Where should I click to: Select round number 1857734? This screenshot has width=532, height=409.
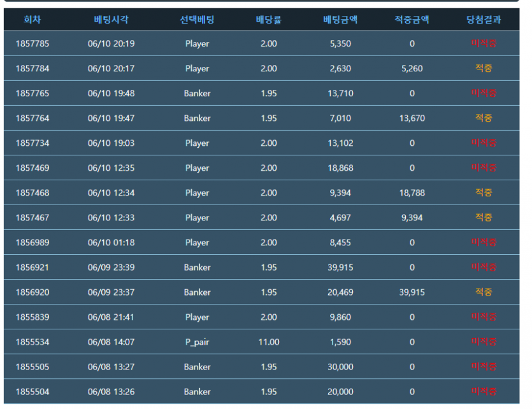pyautogui.click(x=32, y=143)
